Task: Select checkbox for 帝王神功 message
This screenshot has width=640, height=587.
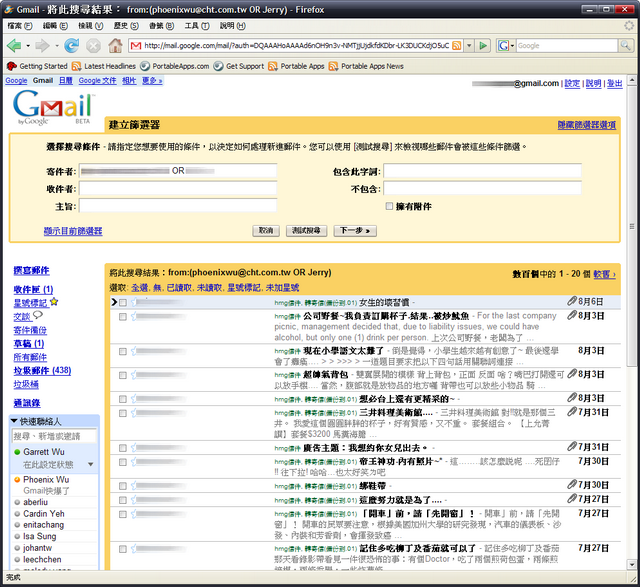Action: [x=123, y=462]
